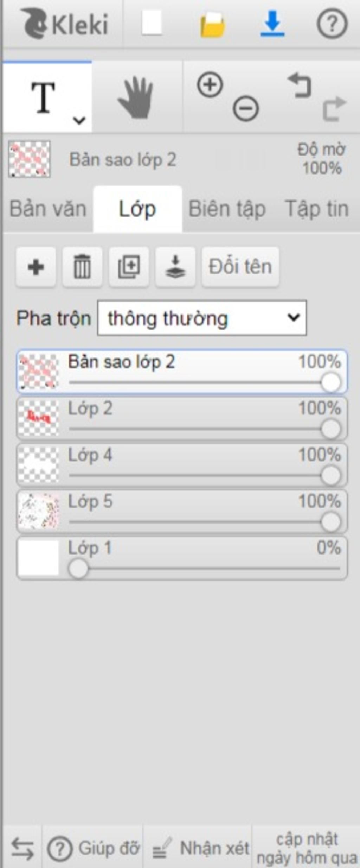Expand the text tool chevron menu
The width and height of the screenshot is (360, 868).
click(x=79, y=120)
